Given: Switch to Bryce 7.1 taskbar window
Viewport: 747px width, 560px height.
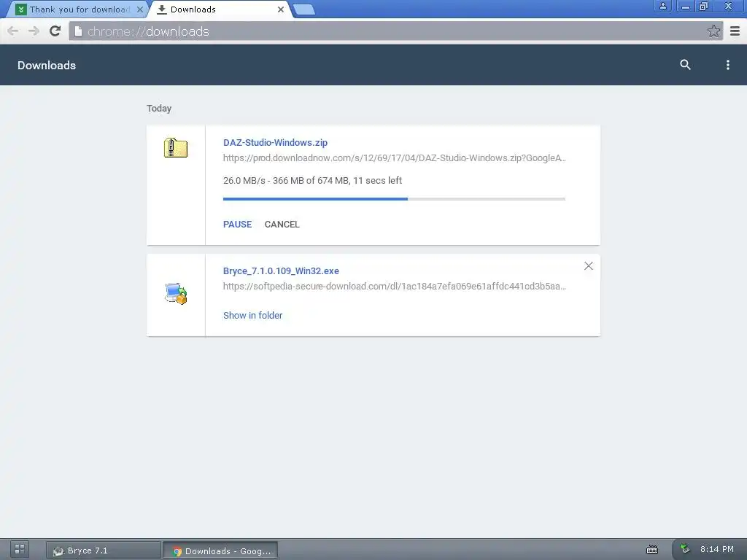Looking at the screenshot, I should coord(104,551).
